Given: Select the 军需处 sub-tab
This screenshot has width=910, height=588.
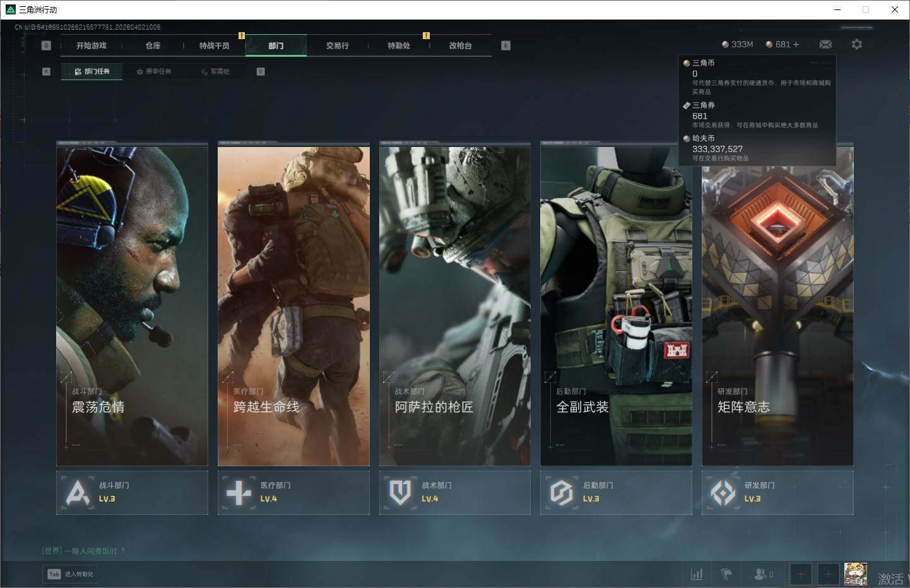Looking at the screenshot, I should tap(216, 71).
